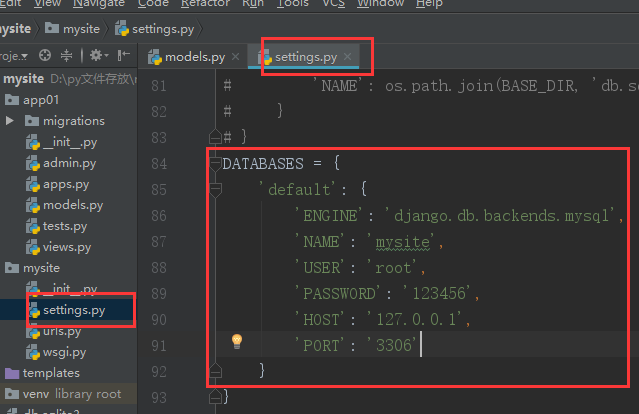Open the Run menu
The width and height of the screenshot is (639, 414).
[x=253, y=3]
